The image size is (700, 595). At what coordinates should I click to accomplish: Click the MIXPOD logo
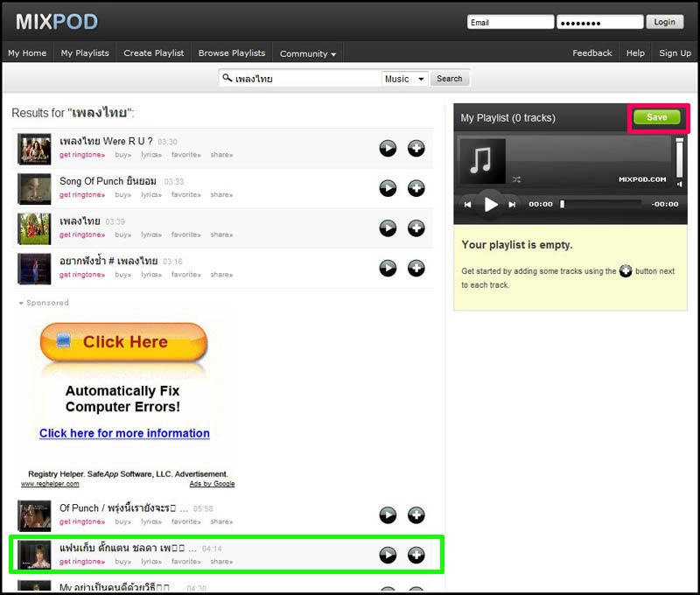tap(57, 22)
